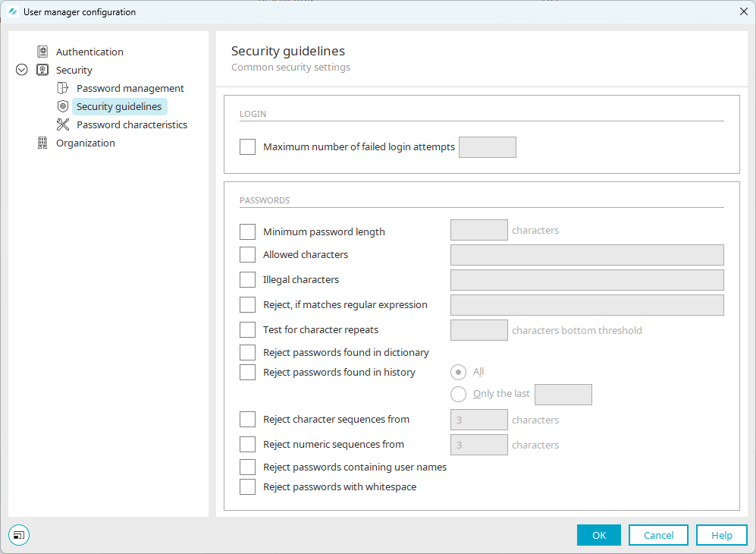
Task: Enable Maximum number of failed login attempts
Action: pos(247,146)
